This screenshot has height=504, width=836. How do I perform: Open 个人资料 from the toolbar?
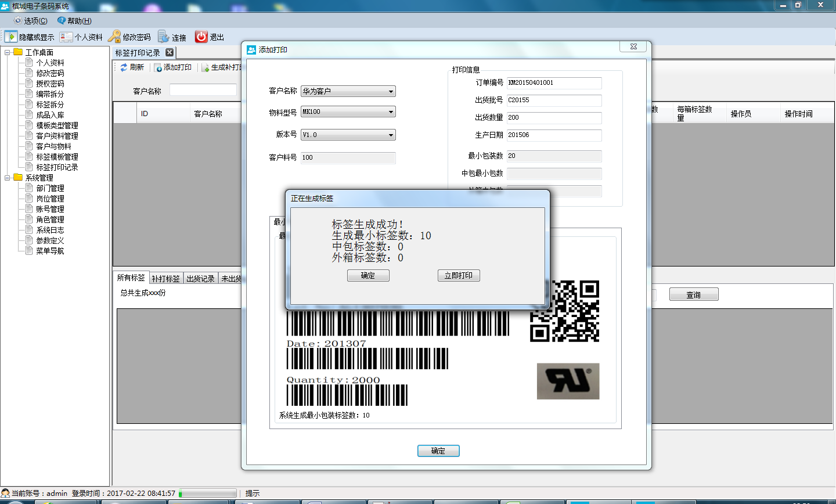pos(66,37)
